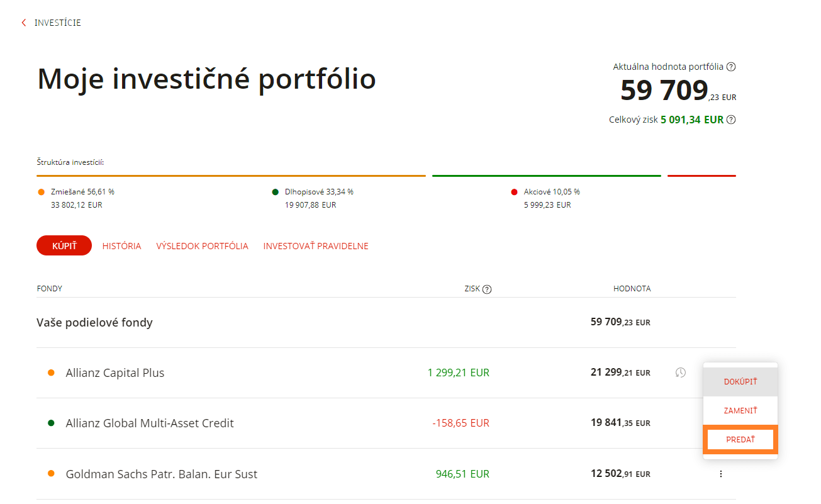
Task: Click the HODNOTA column header
Action: [632, 289]
